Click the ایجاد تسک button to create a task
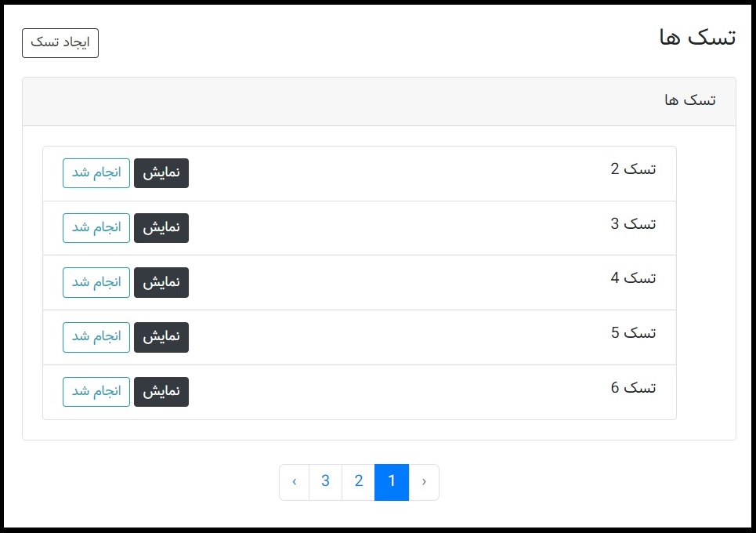756x533 pixels. click(60, 43)
